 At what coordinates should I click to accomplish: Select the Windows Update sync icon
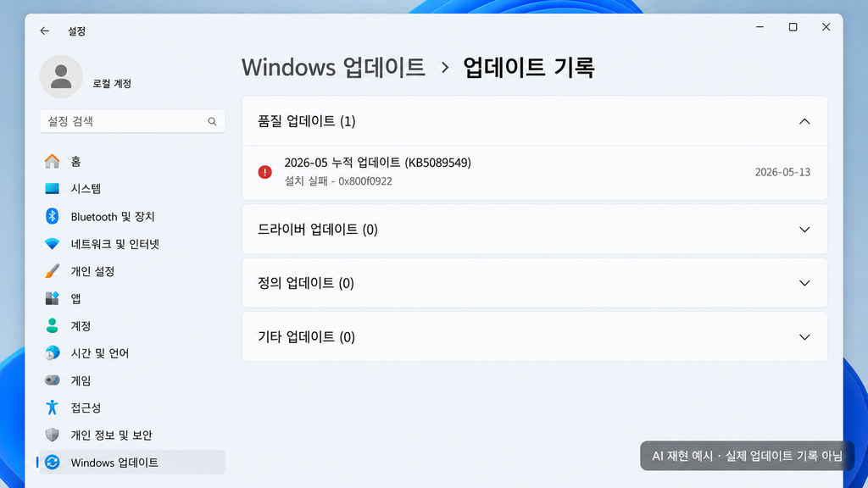(x=52, y=462)
